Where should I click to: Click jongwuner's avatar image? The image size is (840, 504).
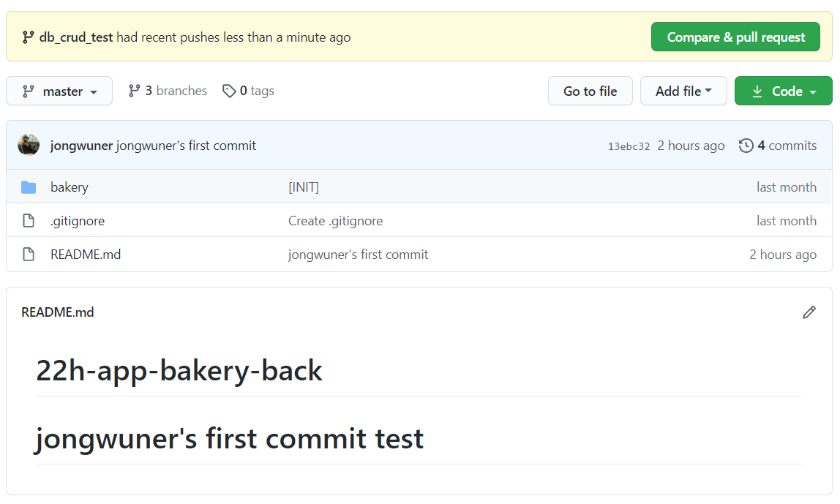[29, 145]
